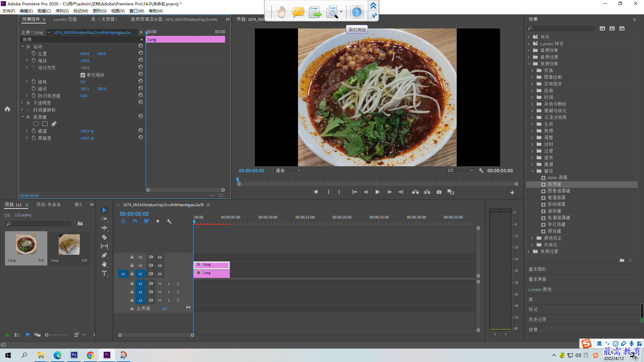Open the 文件(F) menu
Screen dimensions: 644x362
(9, 11)
